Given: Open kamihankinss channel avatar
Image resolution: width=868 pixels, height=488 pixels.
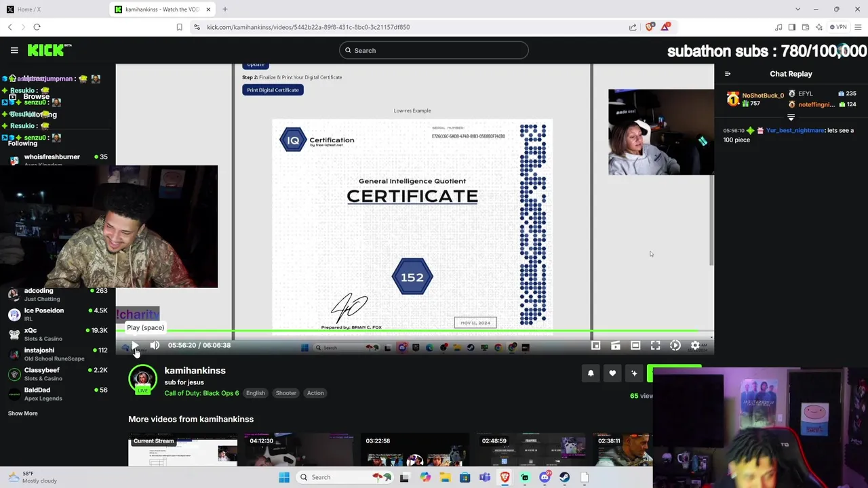Looking at the screenshot, I should (142, 380).
